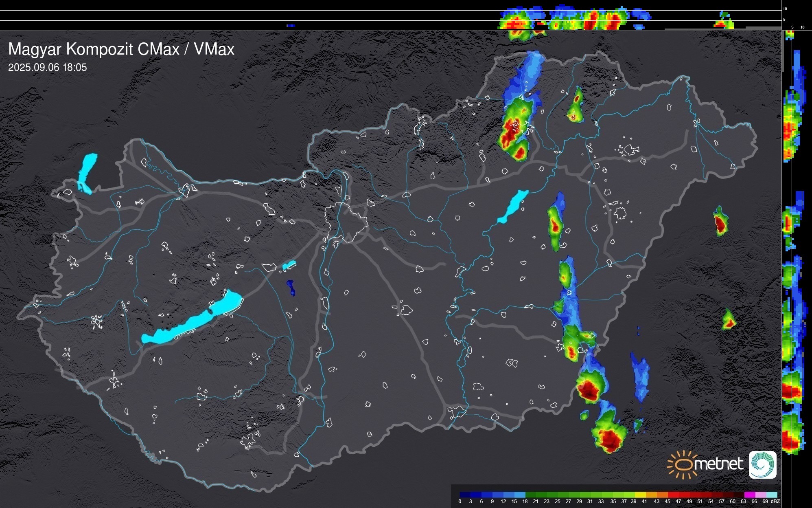Click the Magyar Kompozit CMax / VMax title
Viewport: 812px width, 508px height.
click(x=121, y=49)
